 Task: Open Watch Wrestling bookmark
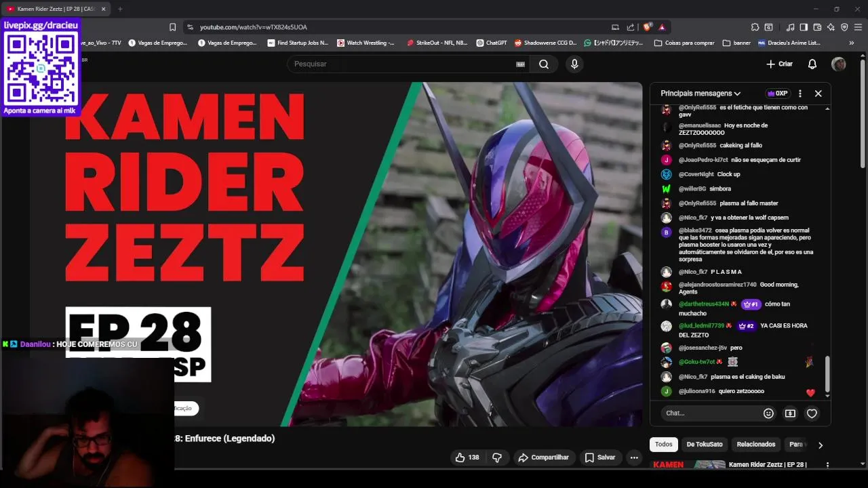click(366, 43)
